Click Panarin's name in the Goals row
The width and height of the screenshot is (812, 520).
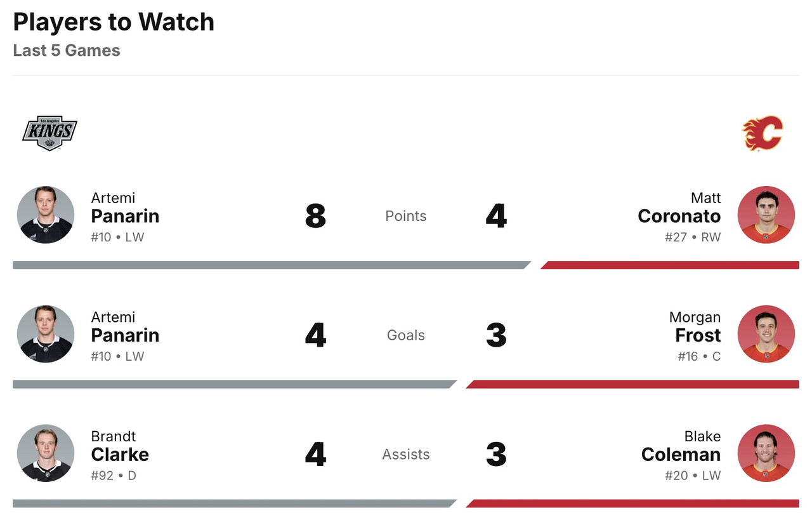pyautogui.click(x=125, y=335)
